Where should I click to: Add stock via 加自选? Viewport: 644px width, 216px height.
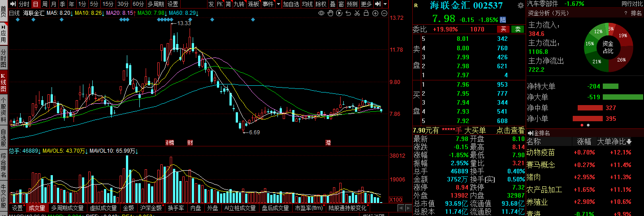291,4
